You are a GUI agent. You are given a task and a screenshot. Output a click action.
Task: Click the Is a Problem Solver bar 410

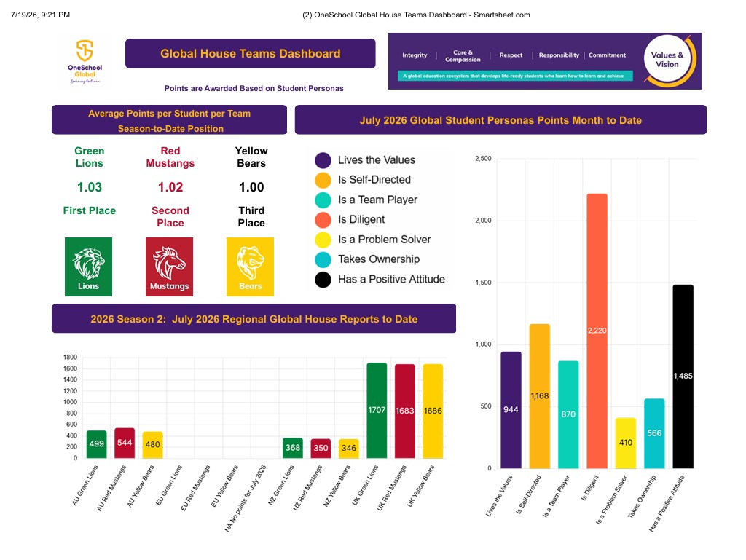(x=626, y=443)
